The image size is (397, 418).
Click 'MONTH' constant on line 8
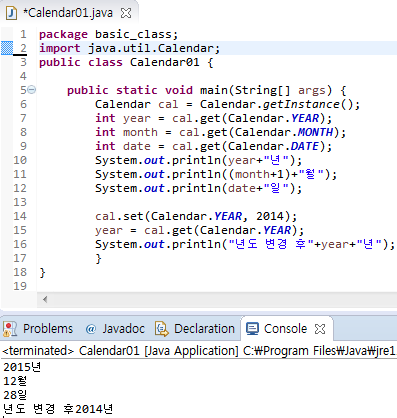pos(315,132)
